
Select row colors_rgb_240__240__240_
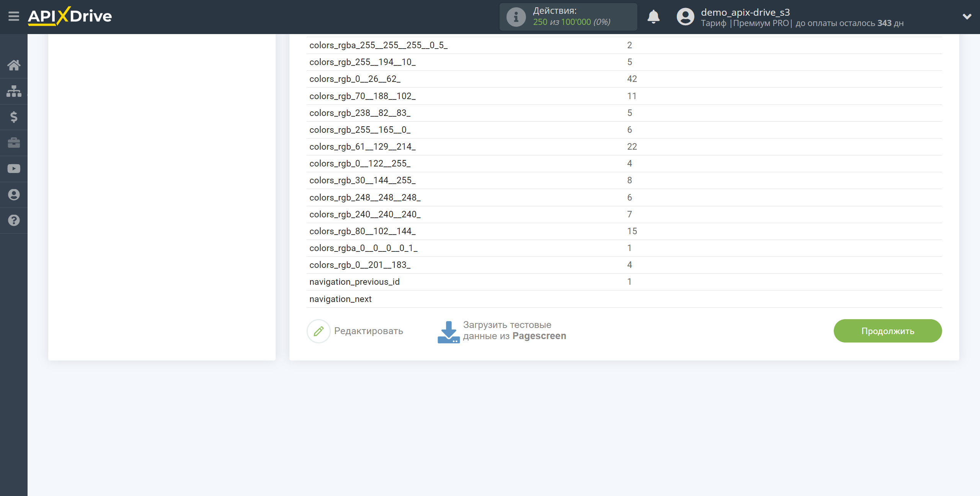[624, 214]
